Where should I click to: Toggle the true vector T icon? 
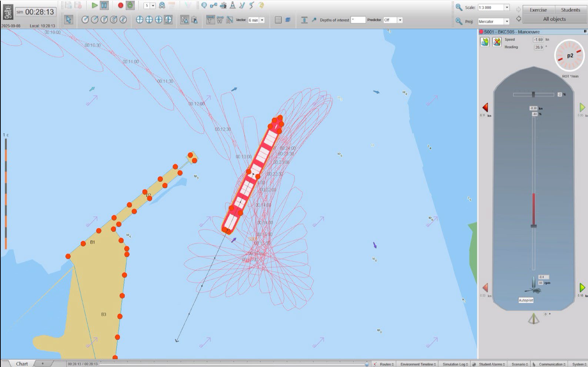pos(210,20)
